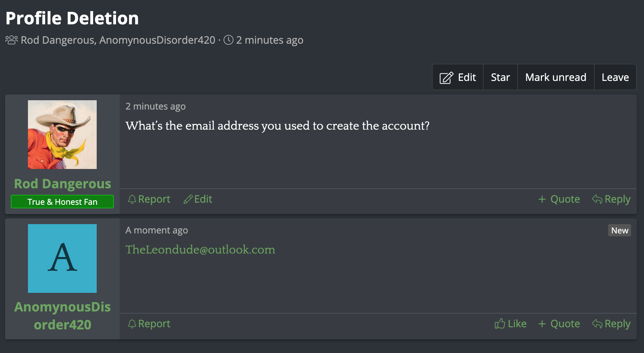Viewport: 644px width, 353px height.
Task: Open AnomynousDisorder420 profile name link
Action: (62, 316)
